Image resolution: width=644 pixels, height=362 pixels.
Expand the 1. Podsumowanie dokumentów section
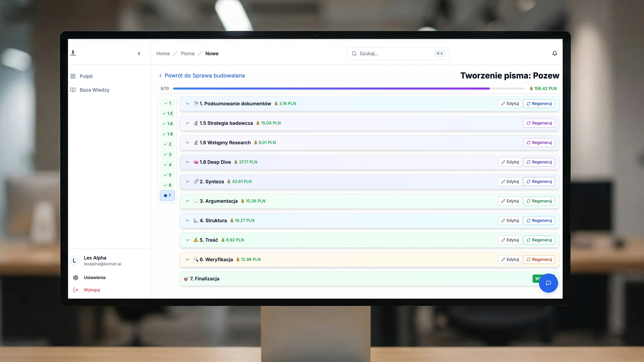click(x=188, y=103)
